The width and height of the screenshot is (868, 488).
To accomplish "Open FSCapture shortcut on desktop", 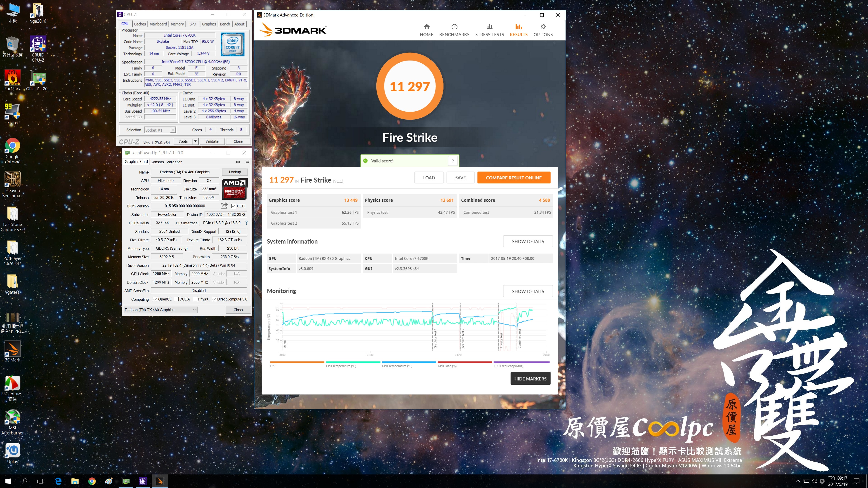I will point(12,388).
